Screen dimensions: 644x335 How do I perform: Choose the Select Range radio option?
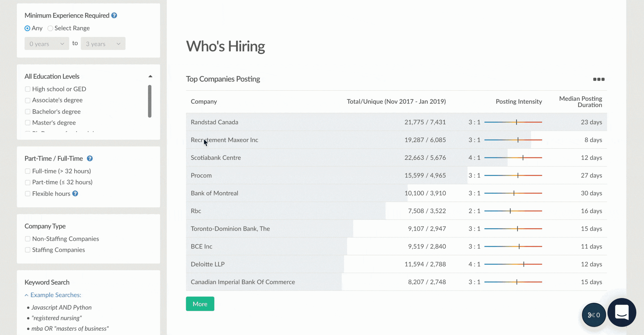pyautogui.click(x=50, y=28)
